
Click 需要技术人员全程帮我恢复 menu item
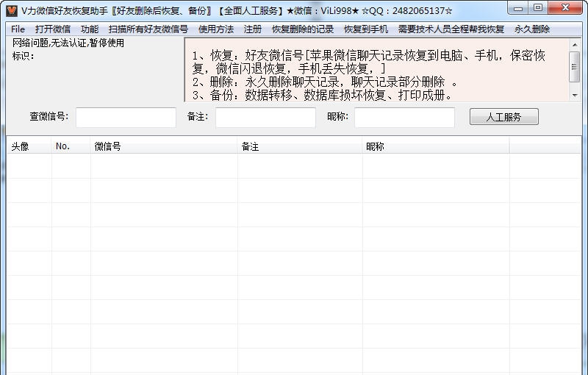pos(451,29)
